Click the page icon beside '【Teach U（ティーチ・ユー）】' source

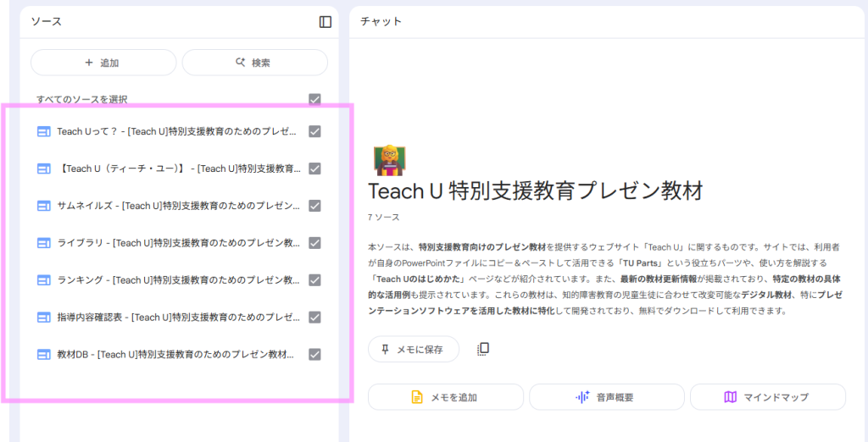44,169
